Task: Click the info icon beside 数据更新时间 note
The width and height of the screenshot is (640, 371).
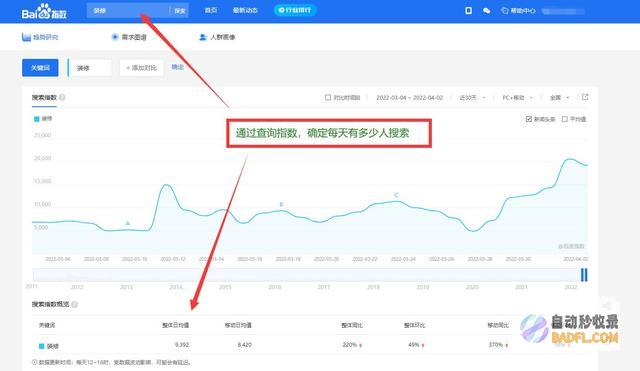Action: tap(35, 362)
